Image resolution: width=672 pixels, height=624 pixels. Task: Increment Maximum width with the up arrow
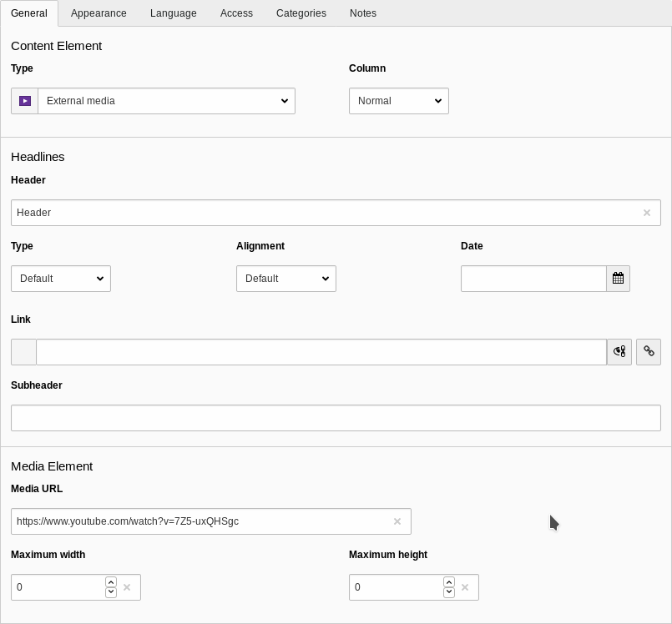[110, 581]
